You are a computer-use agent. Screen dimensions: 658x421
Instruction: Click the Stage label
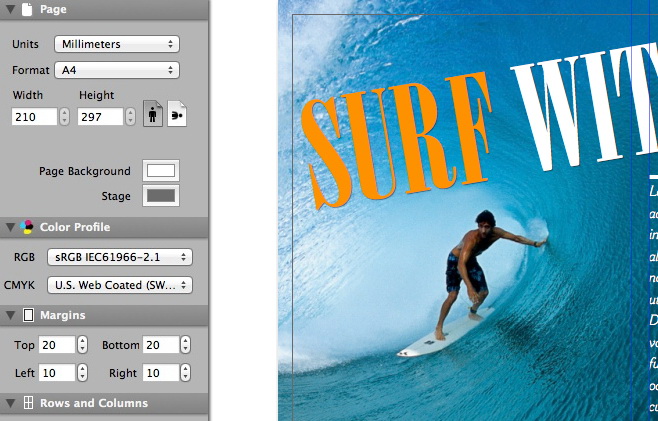tap(116, 196)
